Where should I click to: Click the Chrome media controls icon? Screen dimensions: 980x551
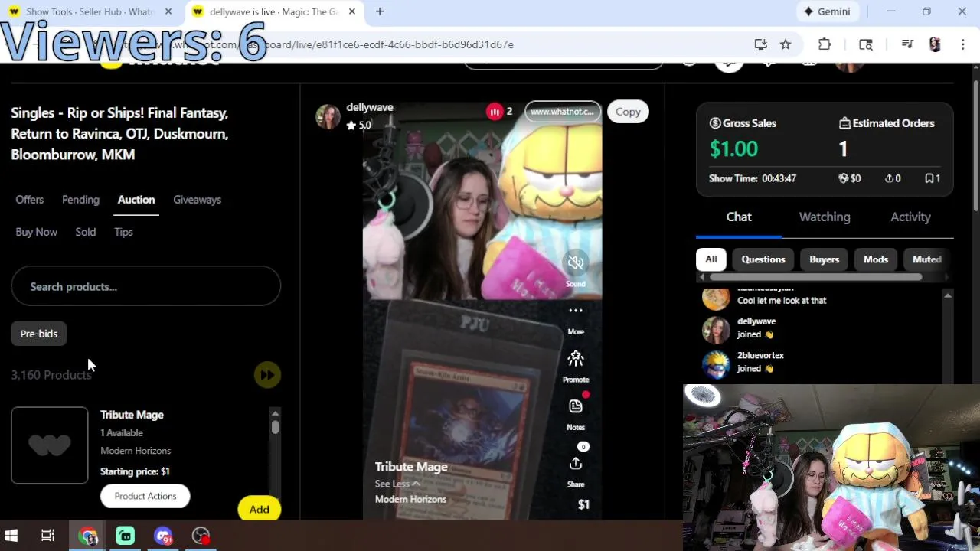click(907, 44)
